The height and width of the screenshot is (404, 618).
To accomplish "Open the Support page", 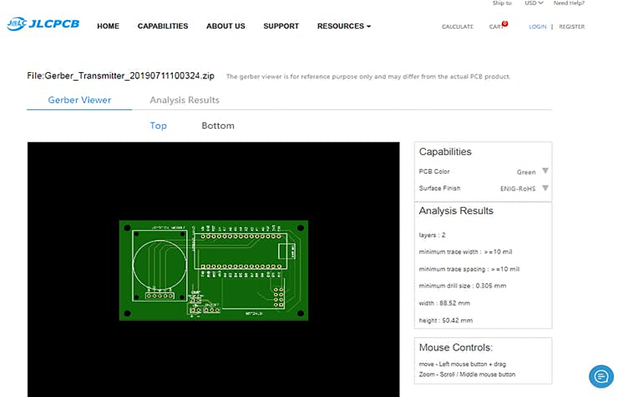I will tap(281, 26).
